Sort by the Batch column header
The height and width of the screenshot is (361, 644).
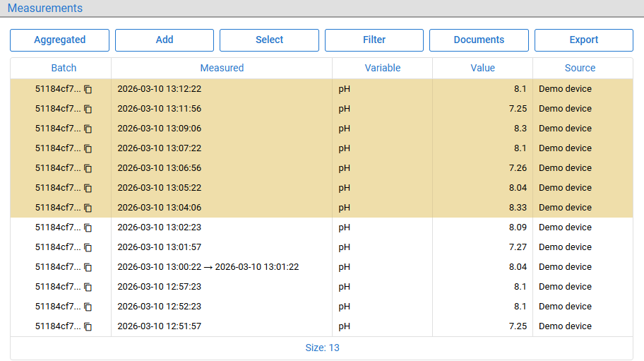(64, 68)
